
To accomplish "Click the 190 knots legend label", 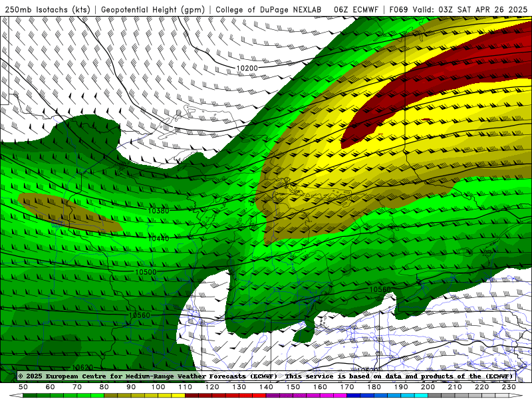I will point(401,387).
